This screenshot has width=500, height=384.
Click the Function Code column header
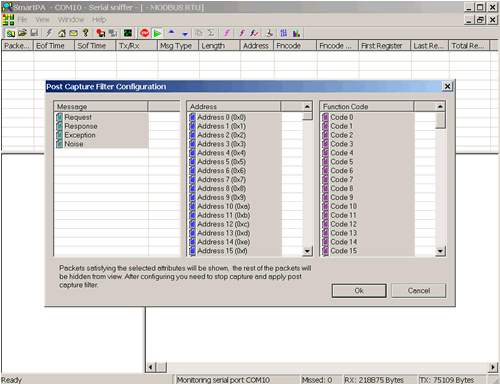367,107
